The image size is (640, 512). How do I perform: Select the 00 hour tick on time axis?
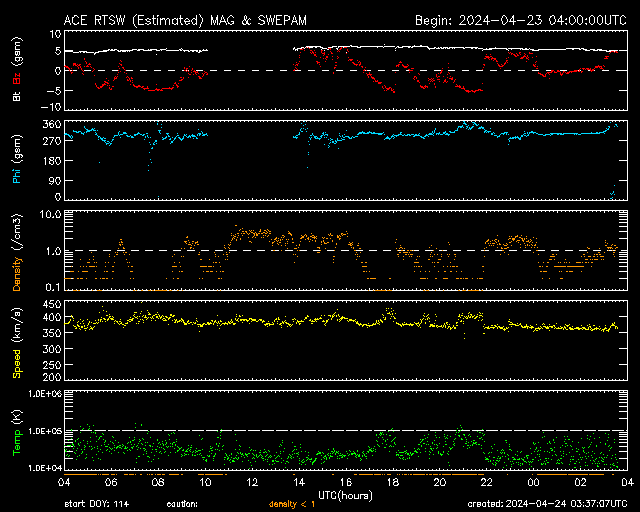tap(534, 481)
